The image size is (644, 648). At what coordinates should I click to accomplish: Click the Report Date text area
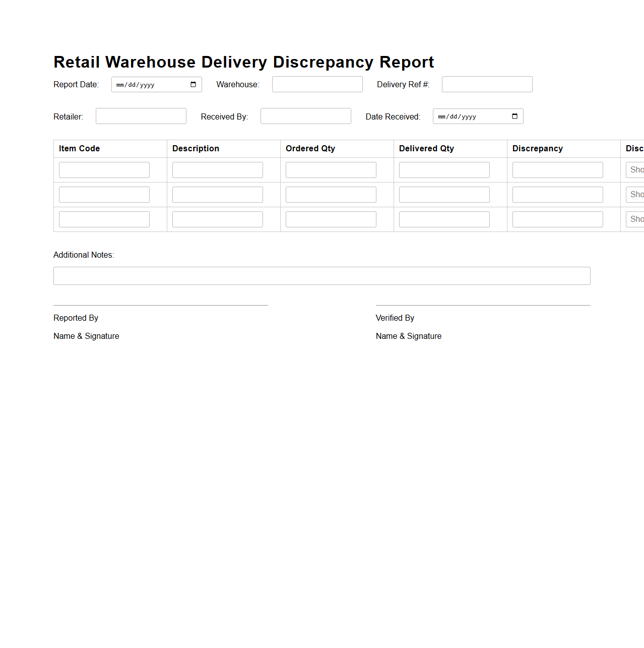pyautogui.click(x=146, y=84)
